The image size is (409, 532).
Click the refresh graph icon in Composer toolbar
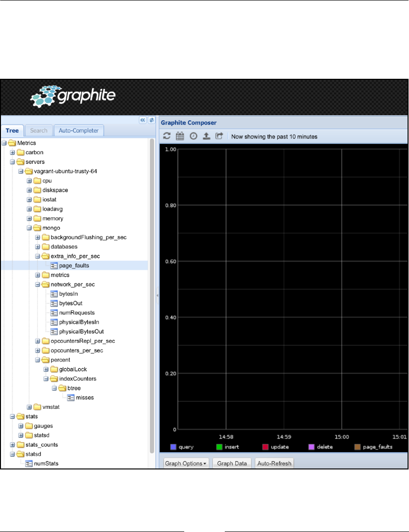167,136
